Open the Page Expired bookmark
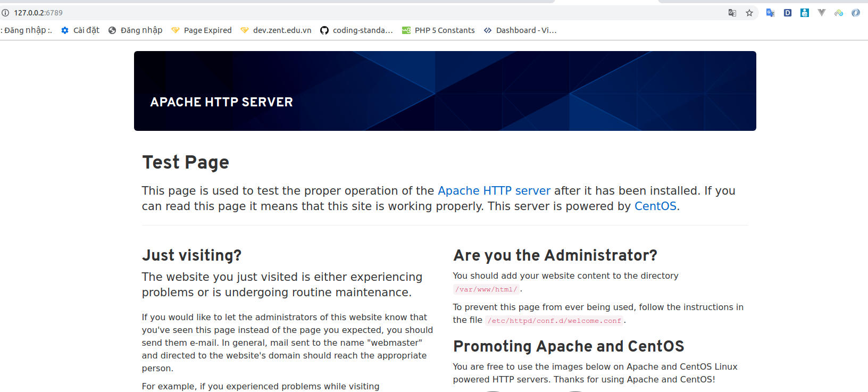The image size is (868, 392). coord(202,30)
